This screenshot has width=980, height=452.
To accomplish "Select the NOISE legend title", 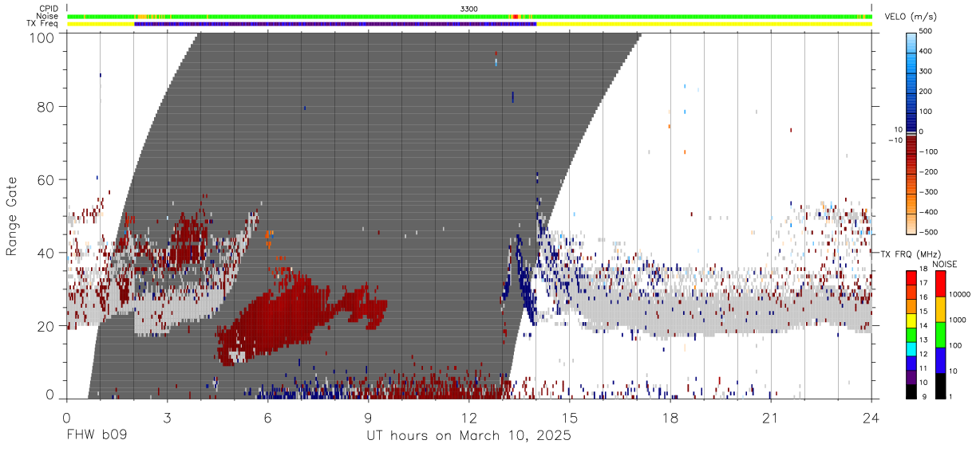I will (x=944, y=264).
